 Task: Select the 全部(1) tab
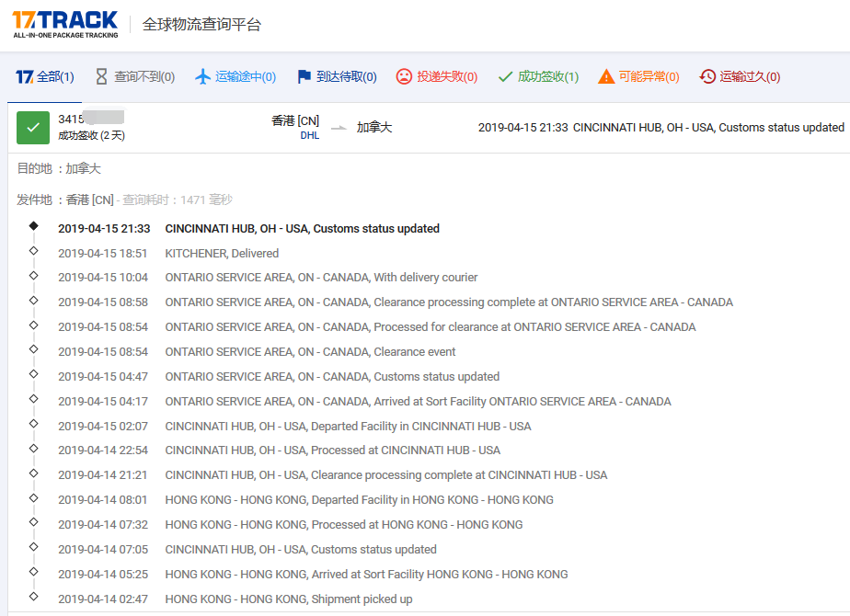[x=46, y=77]
